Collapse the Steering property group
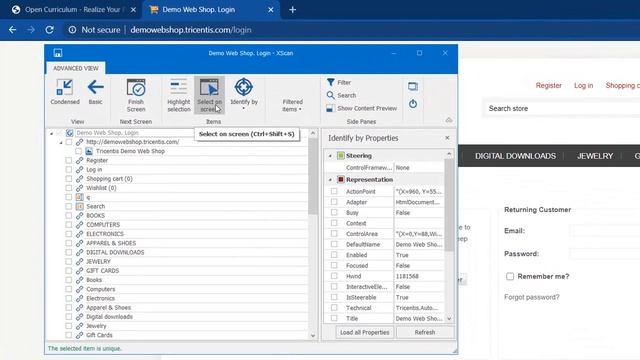The width and height of the screenshot is (640, 360). pos(330,156)
